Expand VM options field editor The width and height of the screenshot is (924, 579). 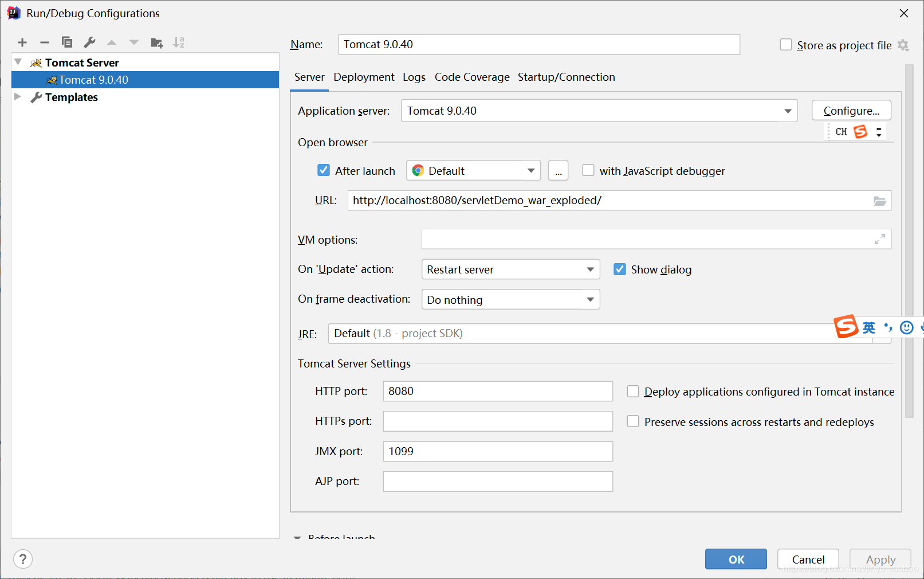[x=880, y=240]
